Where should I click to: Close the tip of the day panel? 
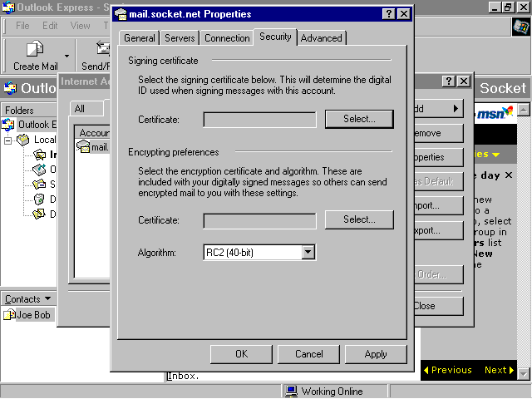tap(508, 175)
